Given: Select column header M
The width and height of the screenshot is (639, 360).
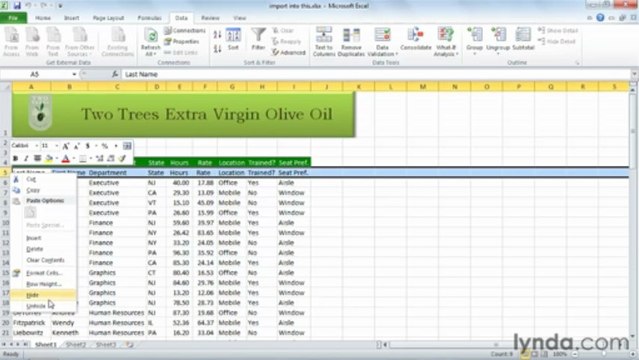Looking at the screenshot, I should point(423,86).
